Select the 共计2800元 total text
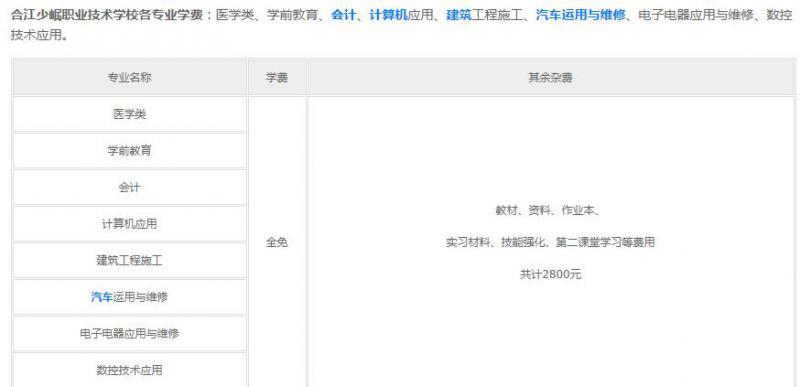The width and height of the screenshot is (800, 387). click(x=551, y=275)
